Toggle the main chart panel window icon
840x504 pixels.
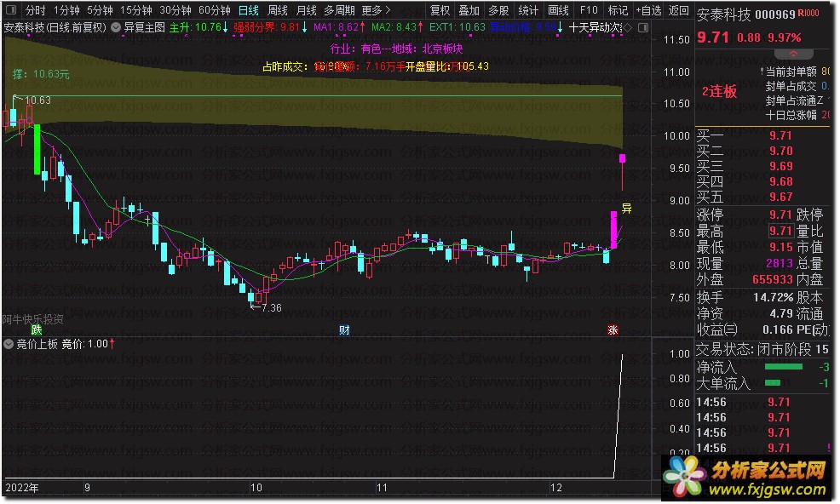pyautogui.click(x=643, y=26)
